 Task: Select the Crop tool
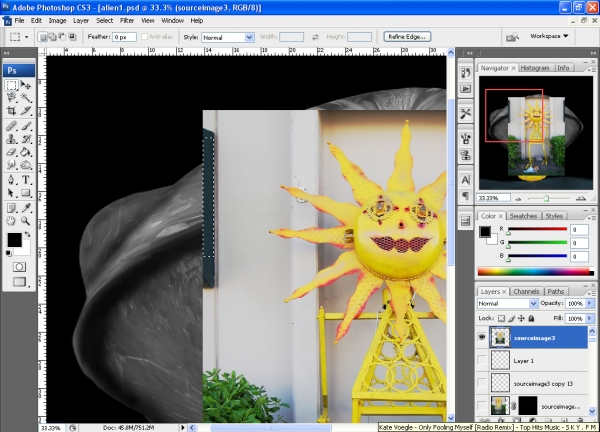point(11,111)
